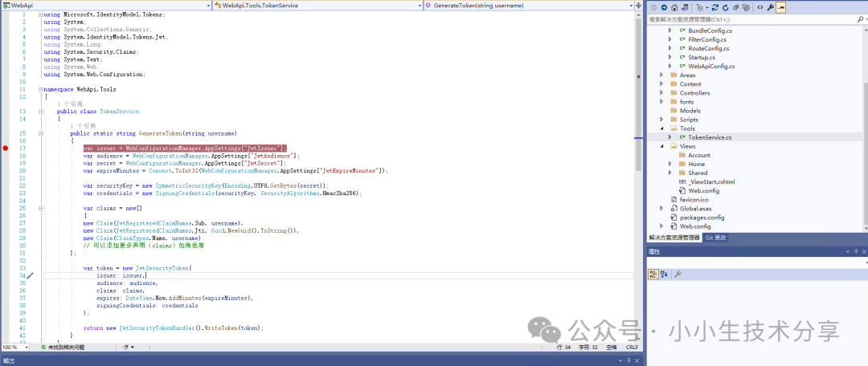Switch to the Git 更改 tab
This screenshot has height=366, width=868.
(715, 238)
